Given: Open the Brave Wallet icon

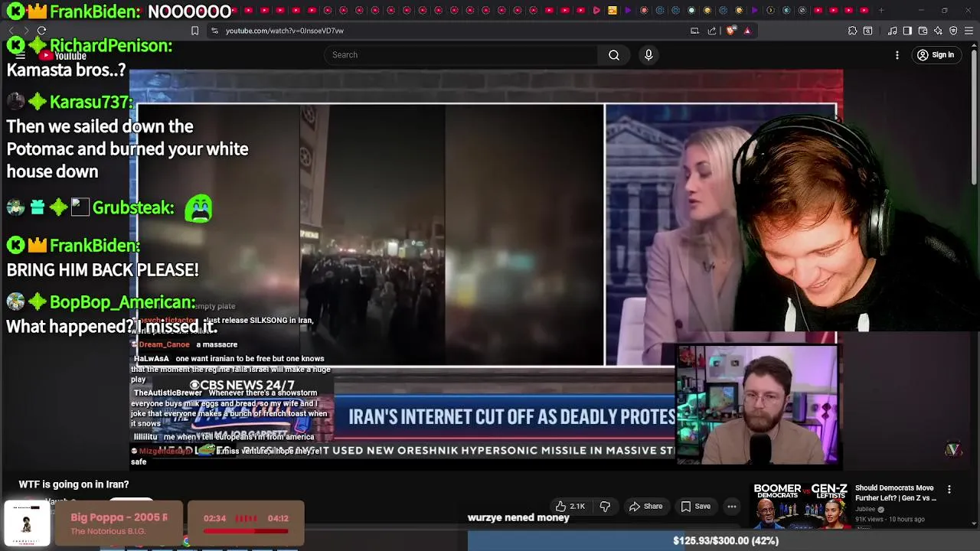Looking at the screenshot, I should 923,31.
